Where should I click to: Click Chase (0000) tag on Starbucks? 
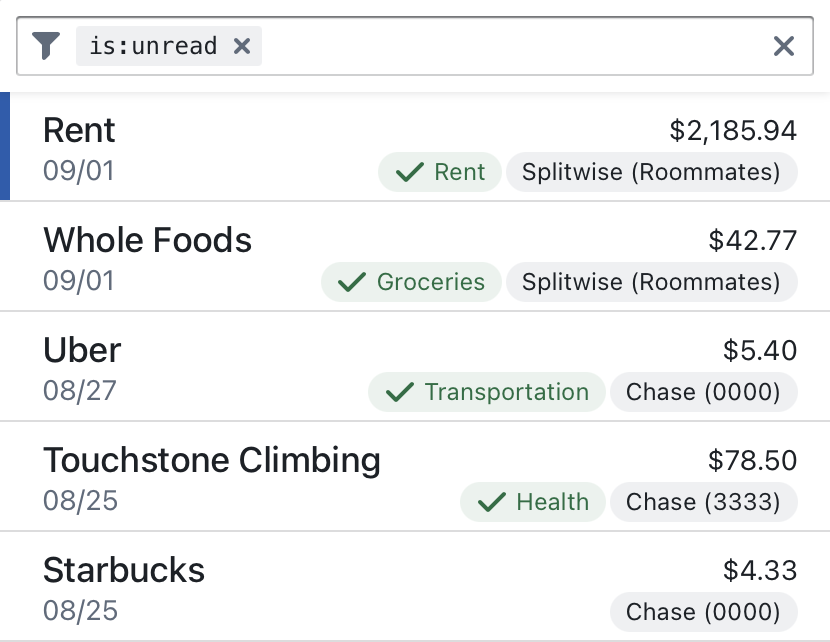(703, 612)
